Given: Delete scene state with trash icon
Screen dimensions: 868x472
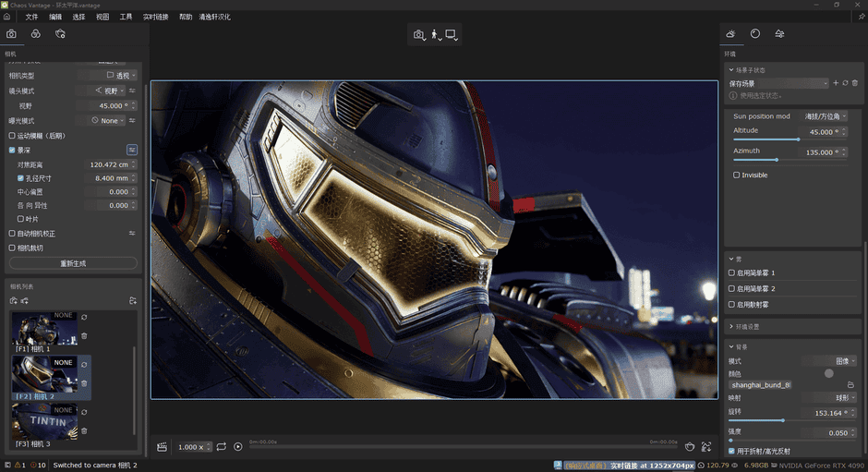Looking at the screenshot, I should 855,83.
